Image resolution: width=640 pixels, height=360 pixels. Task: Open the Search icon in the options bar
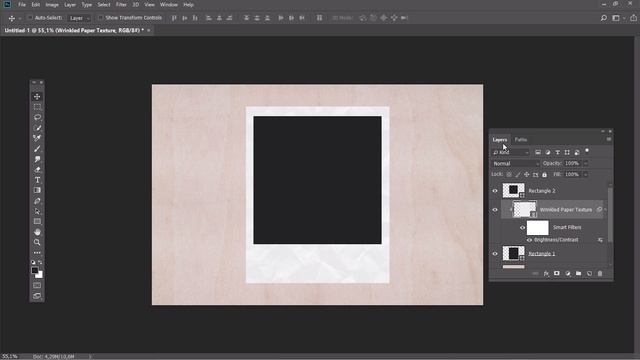(x=604, y=18)
